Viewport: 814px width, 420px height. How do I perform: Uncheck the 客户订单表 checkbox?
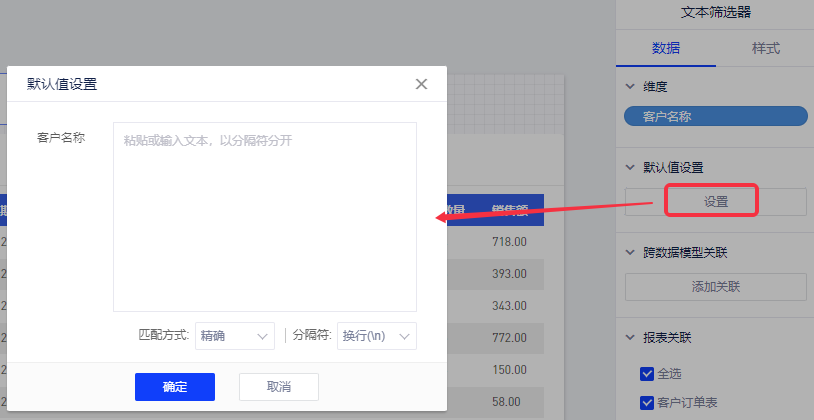pos(646,403)
